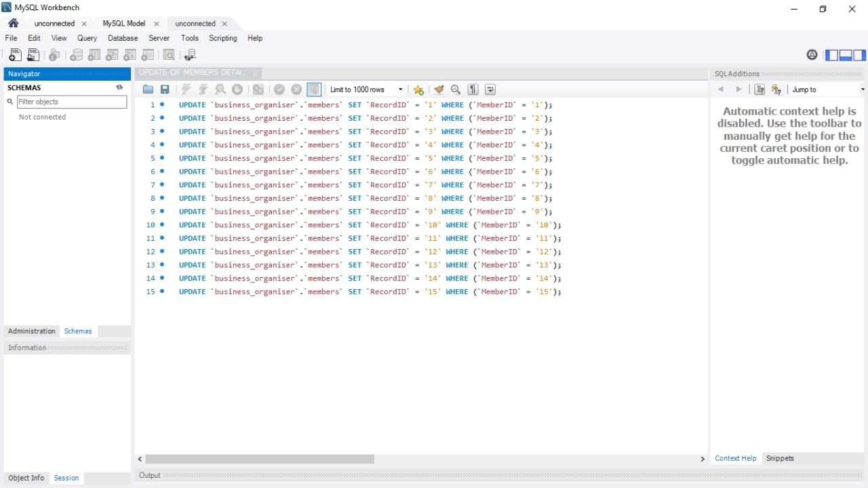Execute the SQL script with the lightning icon
This screenshot has height=488, width=868.
click(186, 89)
